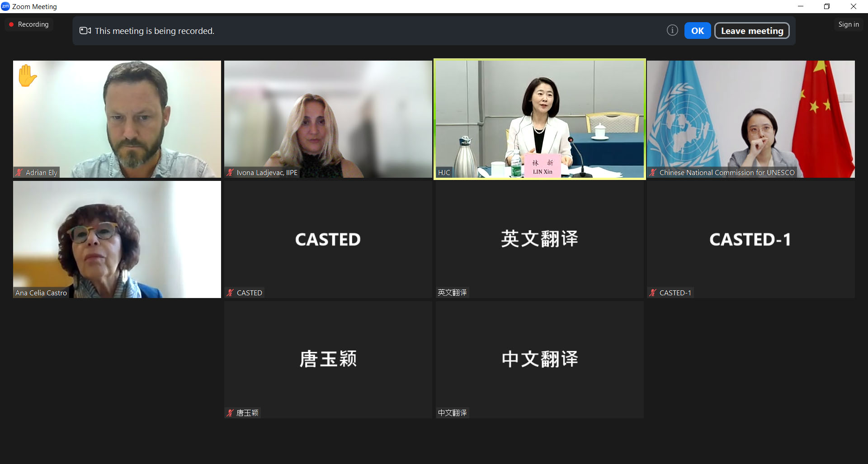
Task: Select the HJC active speaker video
Action: tap(540, 119)
